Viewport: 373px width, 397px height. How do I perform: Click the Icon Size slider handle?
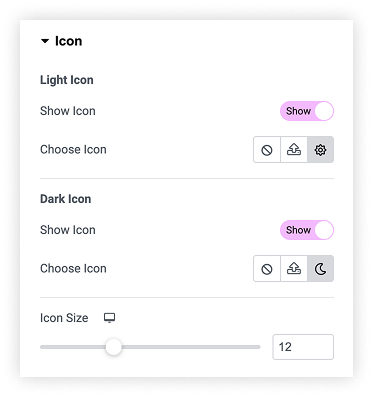coord(114,347)
